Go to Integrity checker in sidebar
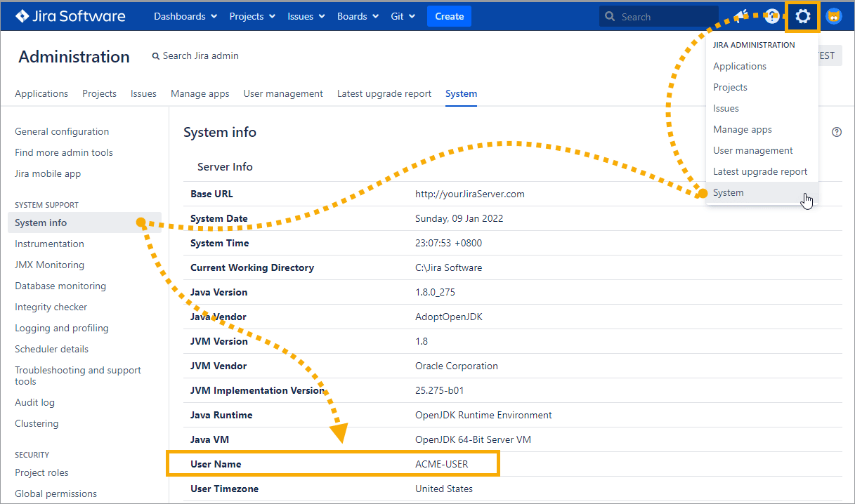 click(51, 307)
